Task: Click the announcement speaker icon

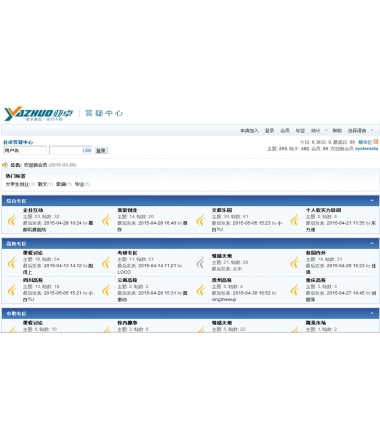Action: [5, 165]
